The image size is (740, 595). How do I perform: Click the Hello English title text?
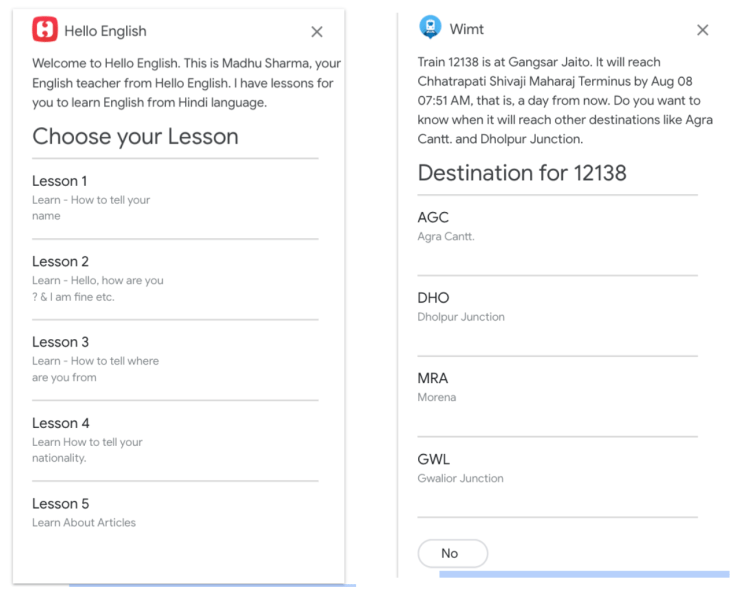point(105,31)
